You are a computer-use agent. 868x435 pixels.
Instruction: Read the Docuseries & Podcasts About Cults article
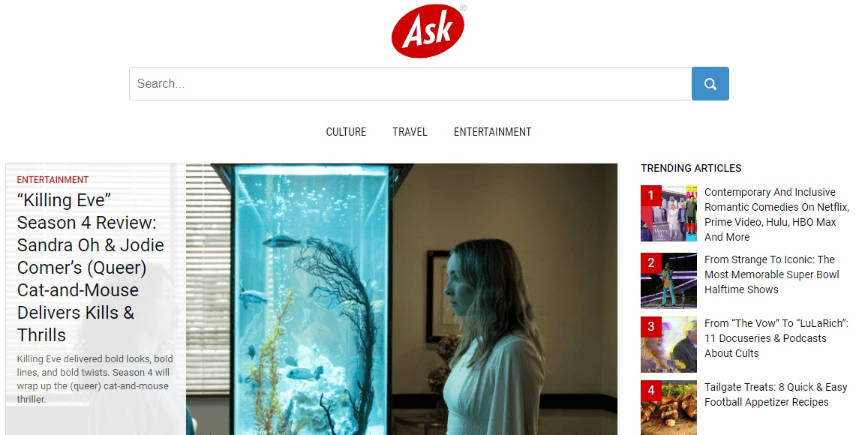click(x=776, y=338)
